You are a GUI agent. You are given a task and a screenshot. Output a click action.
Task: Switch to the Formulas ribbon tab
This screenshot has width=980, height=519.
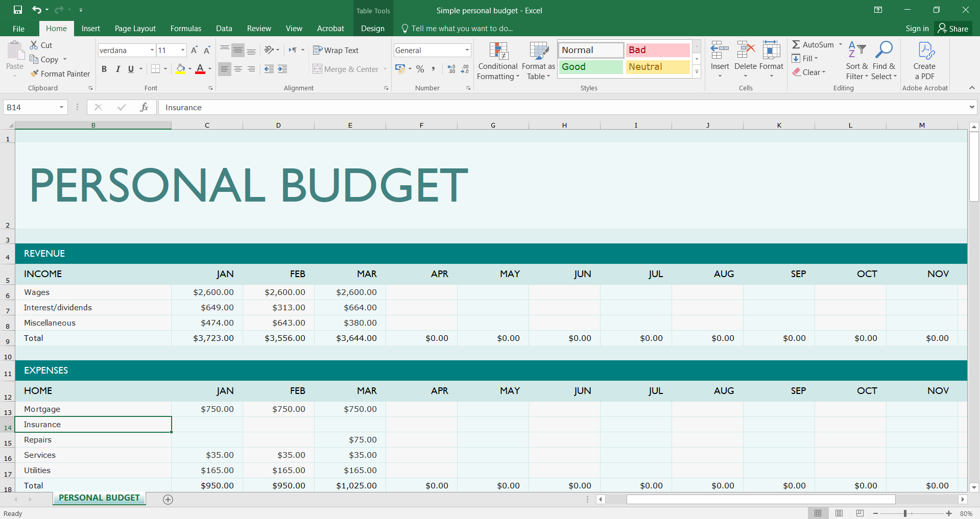[x=185, y=29]
